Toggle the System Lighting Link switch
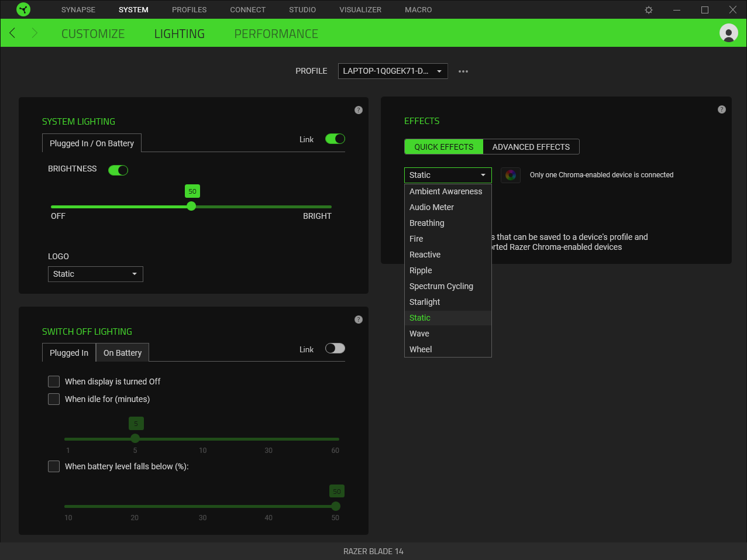 335,139
